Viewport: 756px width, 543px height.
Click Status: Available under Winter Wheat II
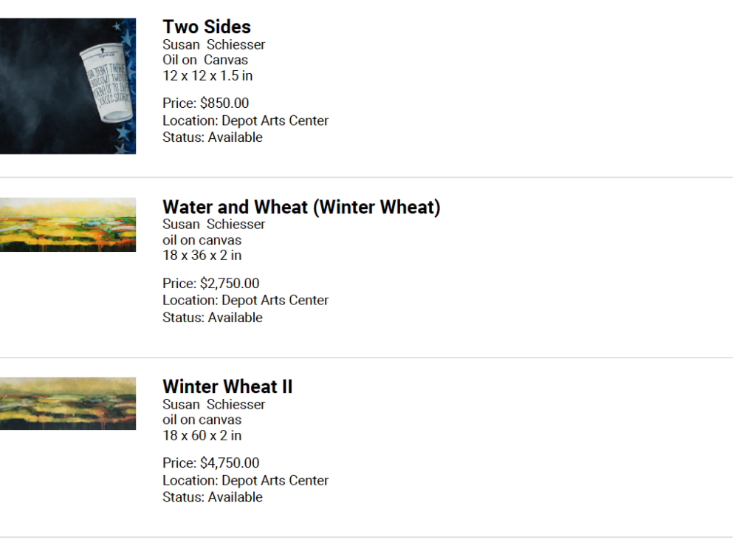pyautogui.click(x=213, y=497)
